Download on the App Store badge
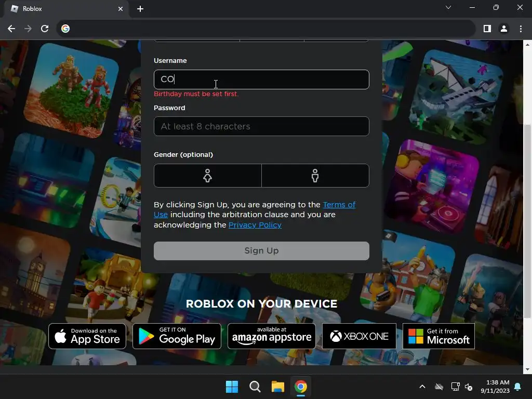Image resolution: width=532 pixels, height=399 pixels. pyautogui.click(x=87, y=336)
